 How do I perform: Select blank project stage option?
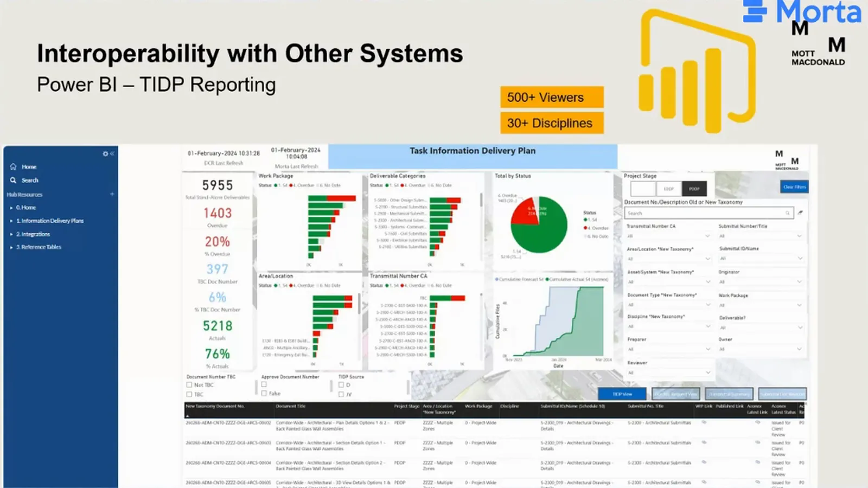(643, 189)
